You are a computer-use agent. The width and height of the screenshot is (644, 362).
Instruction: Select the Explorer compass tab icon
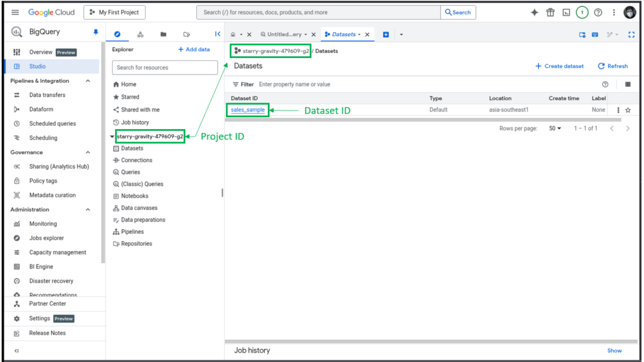118,35
